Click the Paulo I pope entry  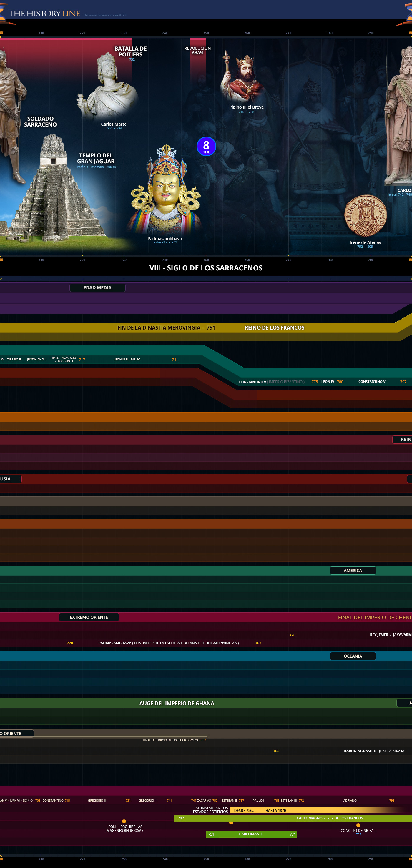point(258,800)
